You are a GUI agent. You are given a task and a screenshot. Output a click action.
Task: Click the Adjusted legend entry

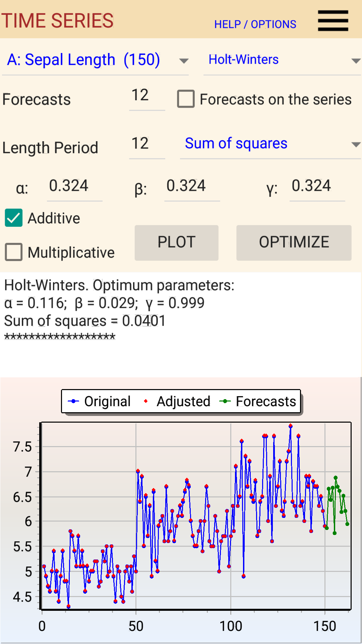click(x=177, y=401)
